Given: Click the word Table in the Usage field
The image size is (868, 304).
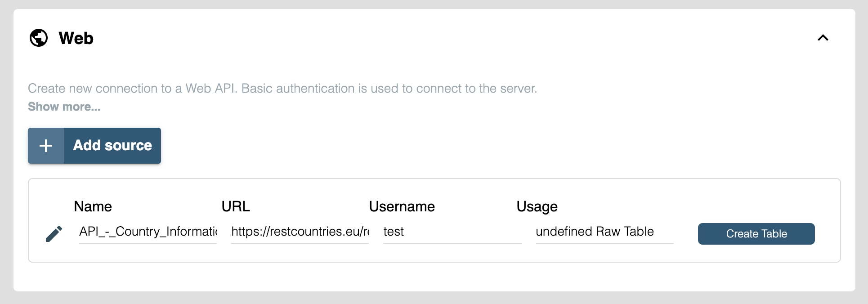Looking at the screenshot, I should pyautogui.click(x=639, y=232).
